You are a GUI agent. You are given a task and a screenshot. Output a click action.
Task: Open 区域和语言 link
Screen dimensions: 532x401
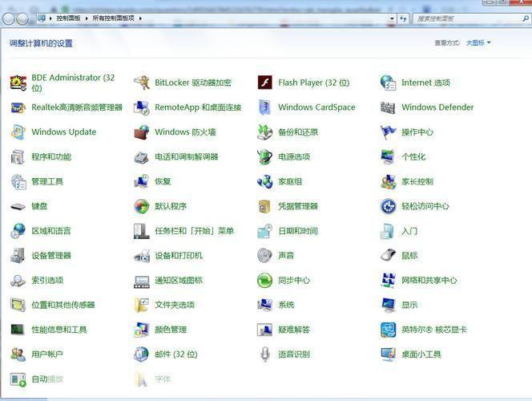51,231
